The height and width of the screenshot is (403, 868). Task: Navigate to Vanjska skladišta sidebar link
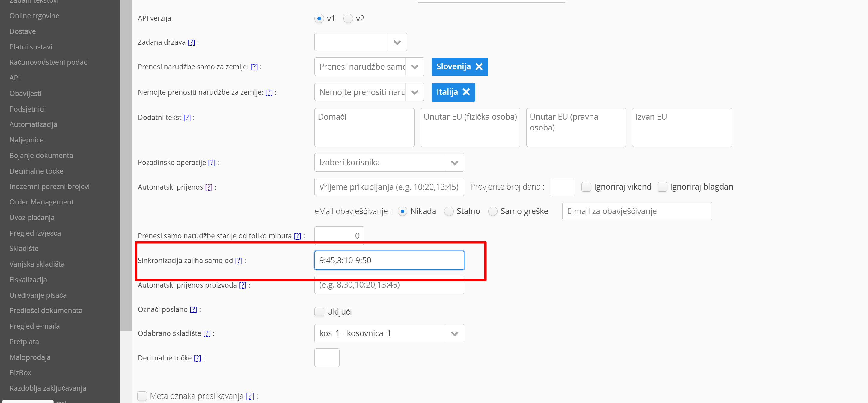(x=37, y=264)
